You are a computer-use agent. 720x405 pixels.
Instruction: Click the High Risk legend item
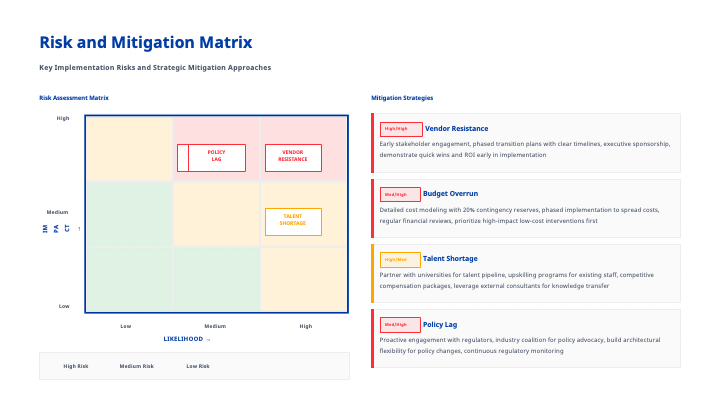tap(76, 366)
